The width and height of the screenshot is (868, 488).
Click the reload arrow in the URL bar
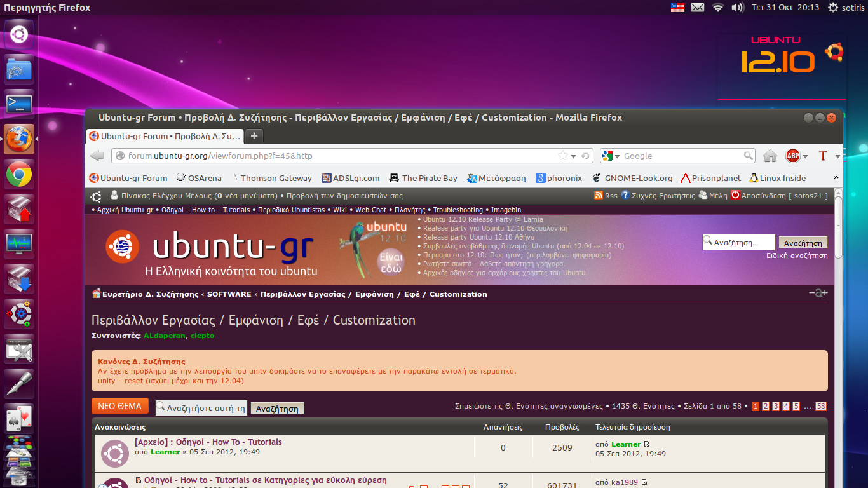pos(587,156)
